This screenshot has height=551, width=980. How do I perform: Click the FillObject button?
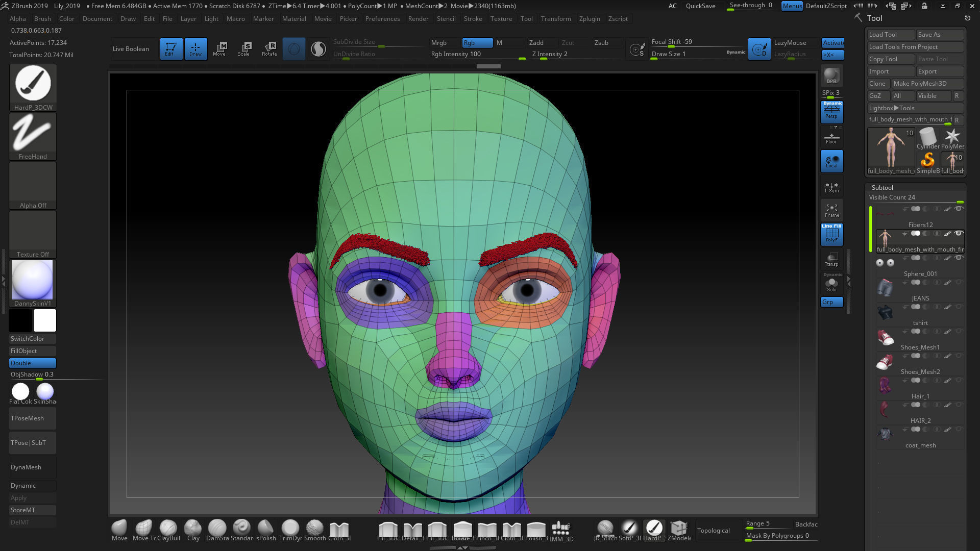[33, 351]
